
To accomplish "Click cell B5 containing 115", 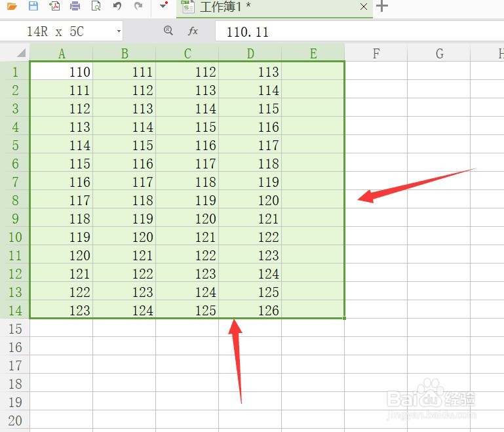I will point(125,144).
